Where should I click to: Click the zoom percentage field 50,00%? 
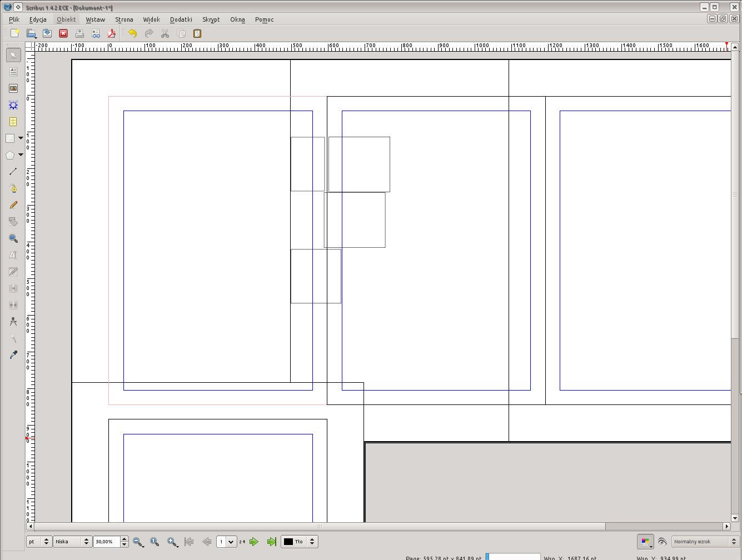pos(107,542)
